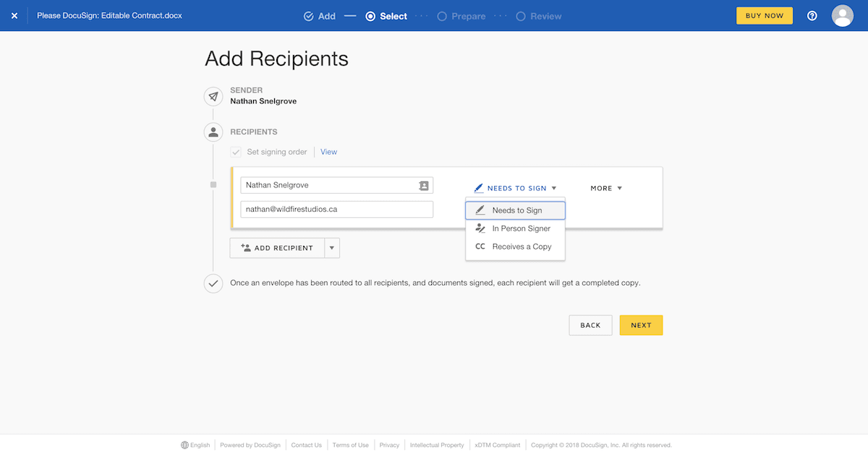
Task: Open the Intellectual Property link
Action: point(437,445)
